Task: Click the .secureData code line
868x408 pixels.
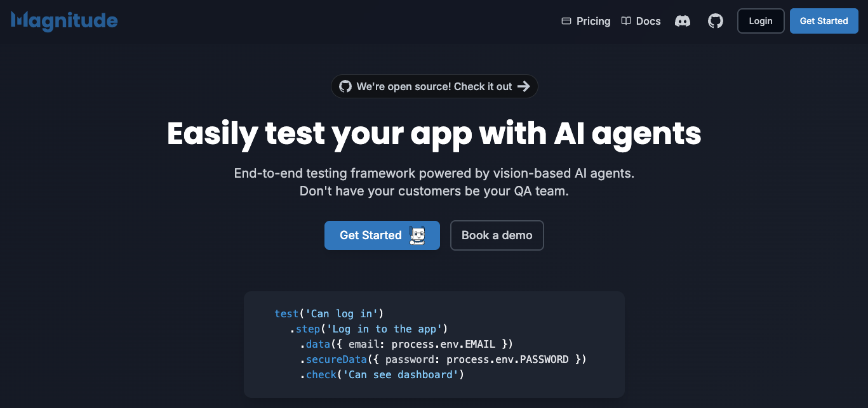Action: (443, 360)
